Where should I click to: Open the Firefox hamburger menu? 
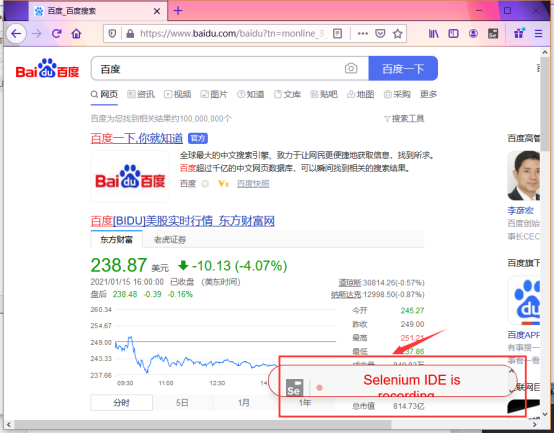(x=538, y=34)
